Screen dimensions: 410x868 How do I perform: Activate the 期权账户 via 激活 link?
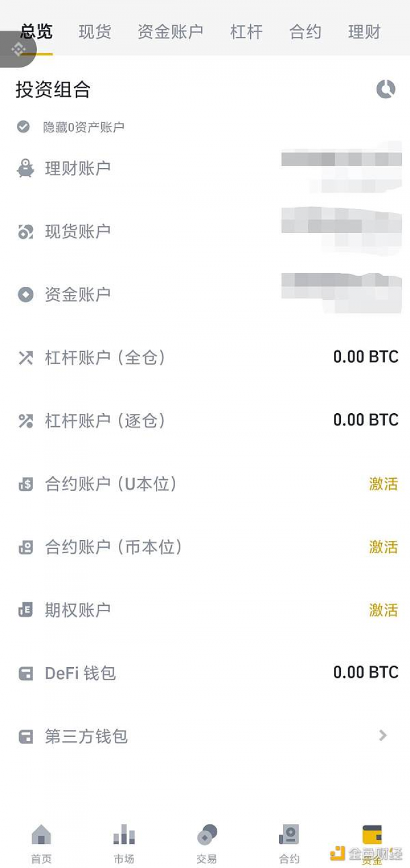click(x=384, y=610)
